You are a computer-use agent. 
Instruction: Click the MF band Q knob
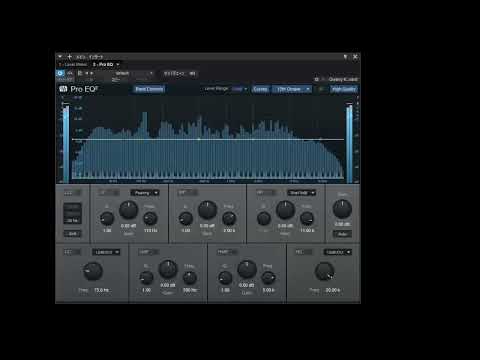[186, 219]
